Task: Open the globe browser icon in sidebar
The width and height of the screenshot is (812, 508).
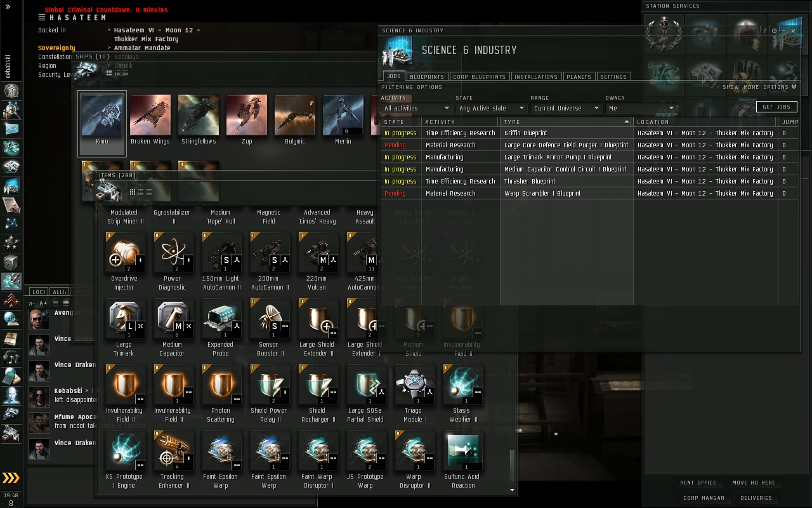Action: [11, 319]
